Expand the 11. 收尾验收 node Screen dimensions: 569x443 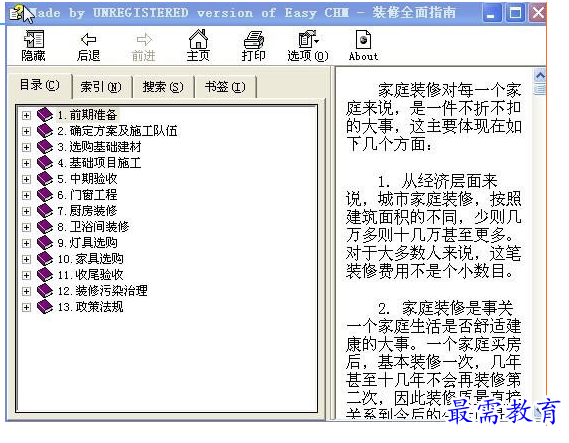tap(26, 275)
